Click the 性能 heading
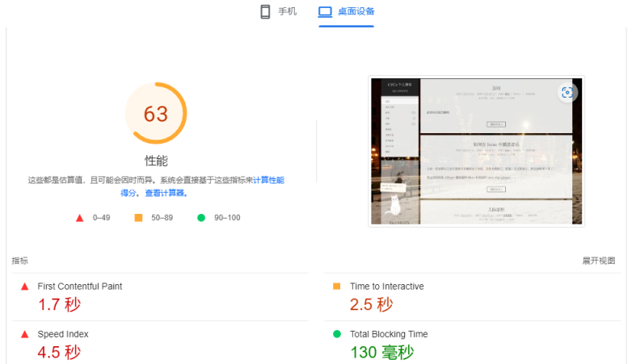This screenshot has width=632, height=364. [x=156, y=161]
